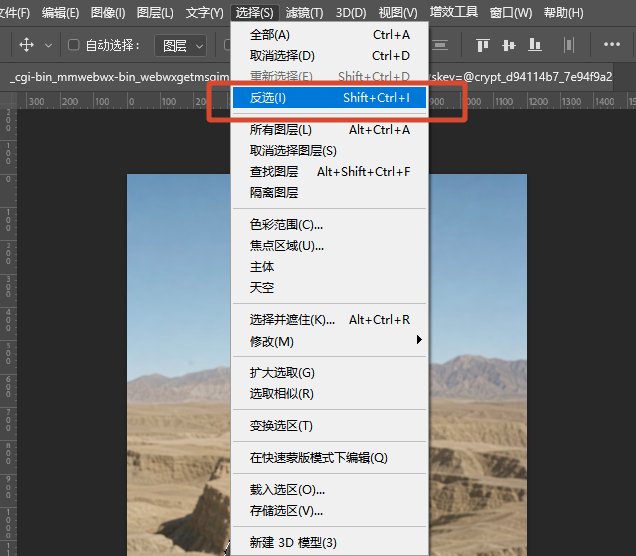Image resolution: width=636 pixels, height=556 pixels.
Task: Open the 文字(Y) menu
Action: [205, 13]
